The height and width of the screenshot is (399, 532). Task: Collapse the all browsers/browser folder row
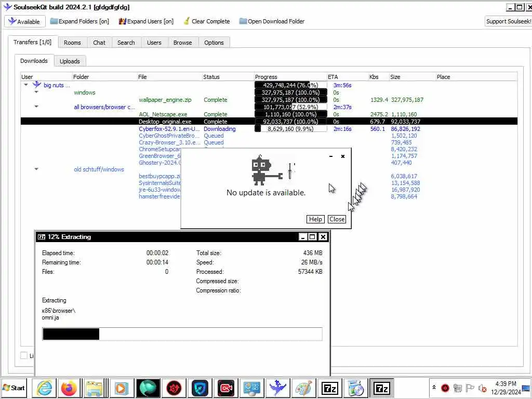tap(36, 107)
